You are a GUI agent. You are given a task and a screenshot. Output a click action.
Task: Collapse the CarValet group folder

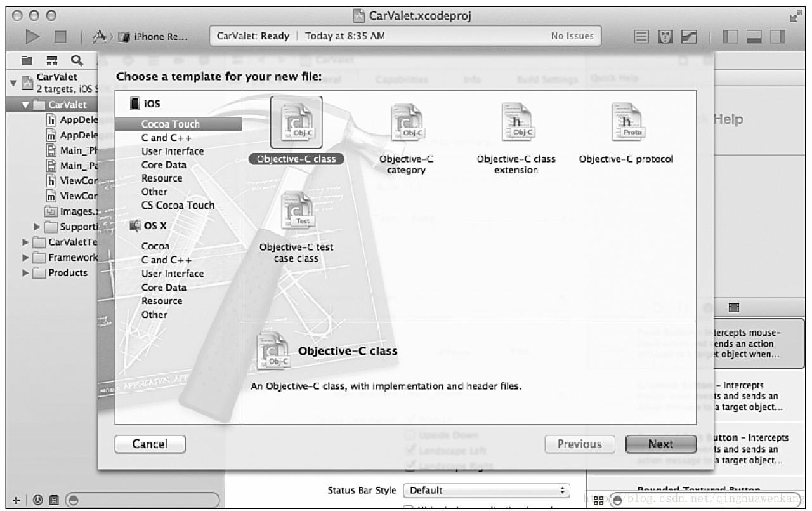[25, 105]
